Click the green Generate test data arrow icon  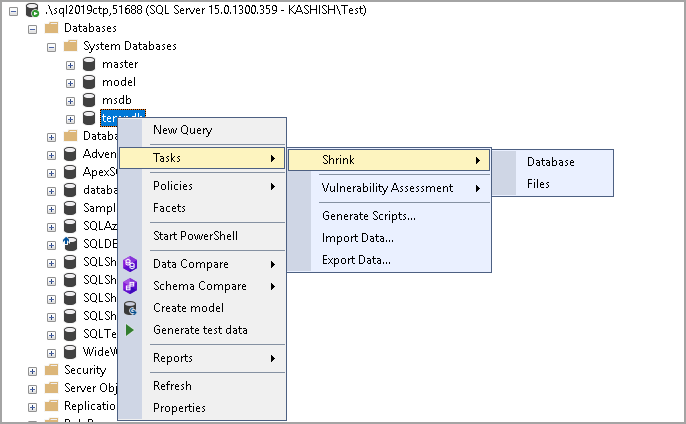pos(130,330)
